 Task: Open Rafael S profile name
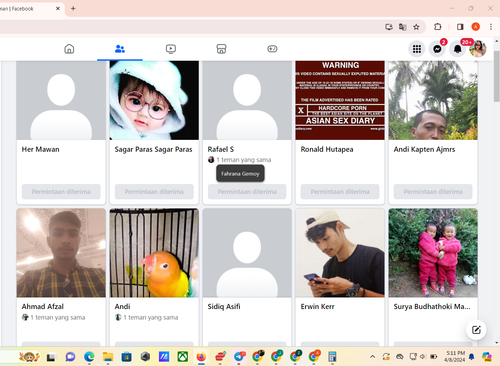[221, 149]
